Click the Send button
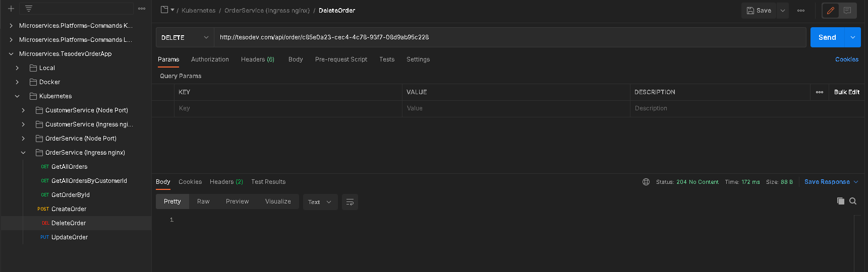The height and width of the screenshot is (272, 868). coord(827,37)
